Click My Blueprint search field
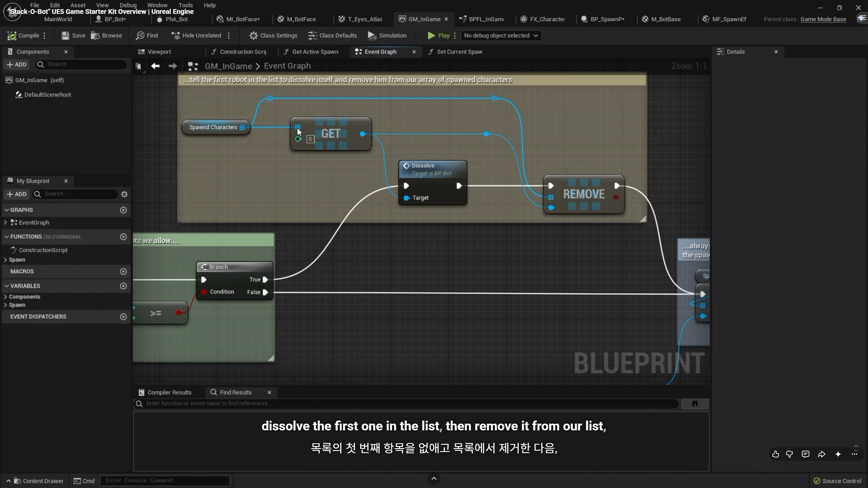The height and width of the screenshot is (488, 868). point(75,194)
